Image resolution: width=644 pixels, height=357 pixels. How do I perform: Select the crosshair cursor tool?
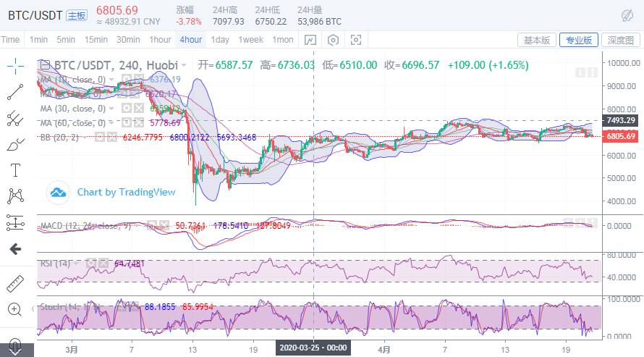[15, 66]
